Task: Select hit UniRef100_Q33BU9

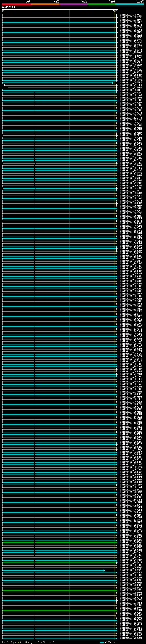Action: coord(131,20)
